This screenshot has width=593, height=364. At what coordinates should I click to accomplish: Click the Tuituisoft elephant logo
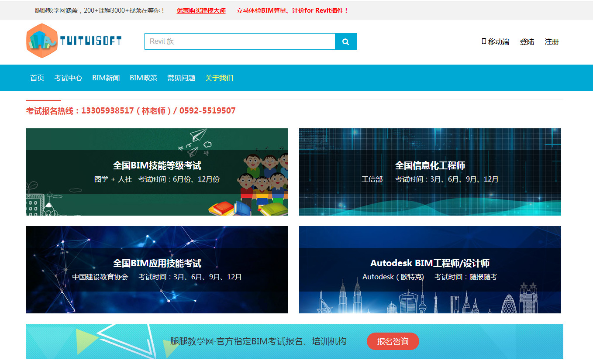74,41
